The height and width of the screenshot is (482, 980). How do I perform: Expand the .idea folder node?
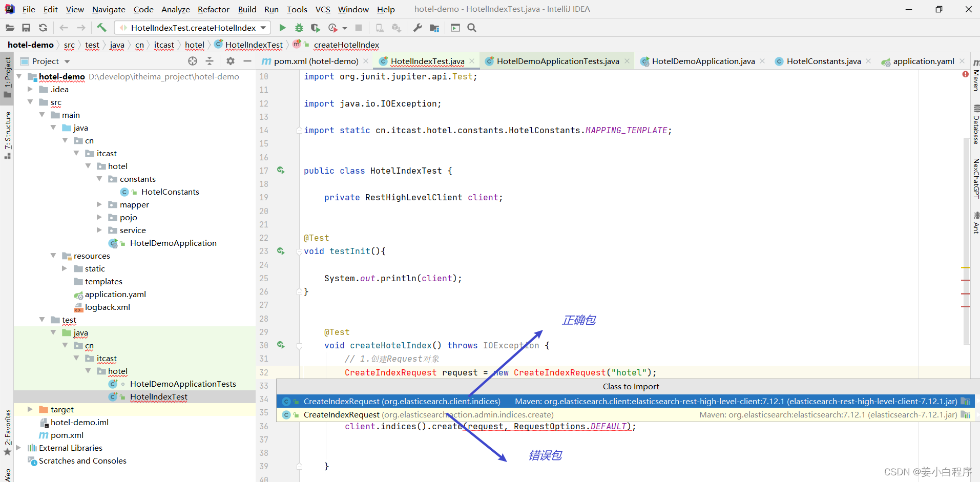click(x=30, y=89)
